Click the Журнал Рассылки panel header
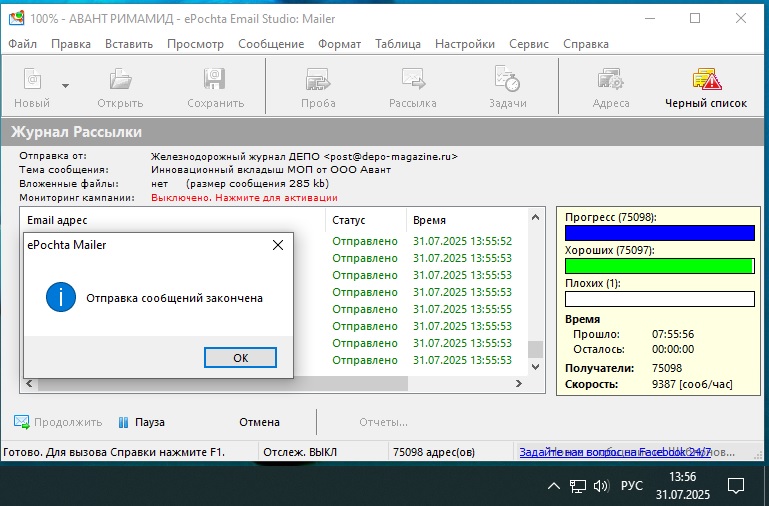 (x=384, y=131)
